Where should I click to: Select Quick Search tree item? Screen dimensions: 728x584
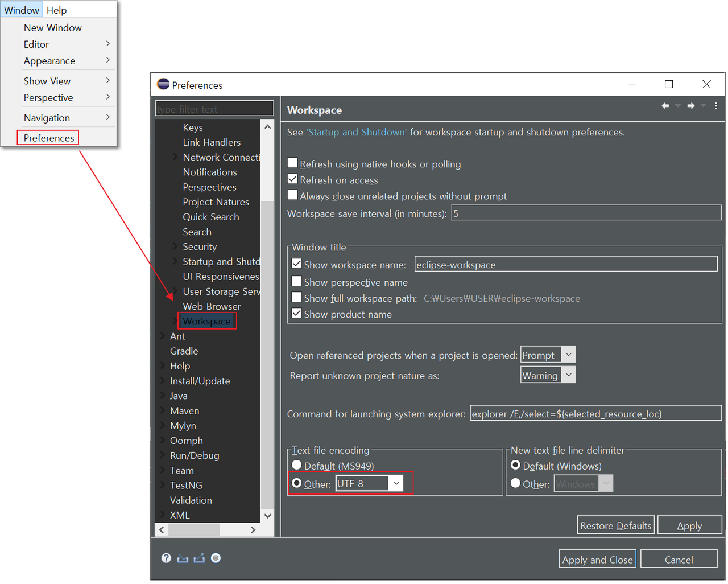pyautogui.click(x=210, y=217)
